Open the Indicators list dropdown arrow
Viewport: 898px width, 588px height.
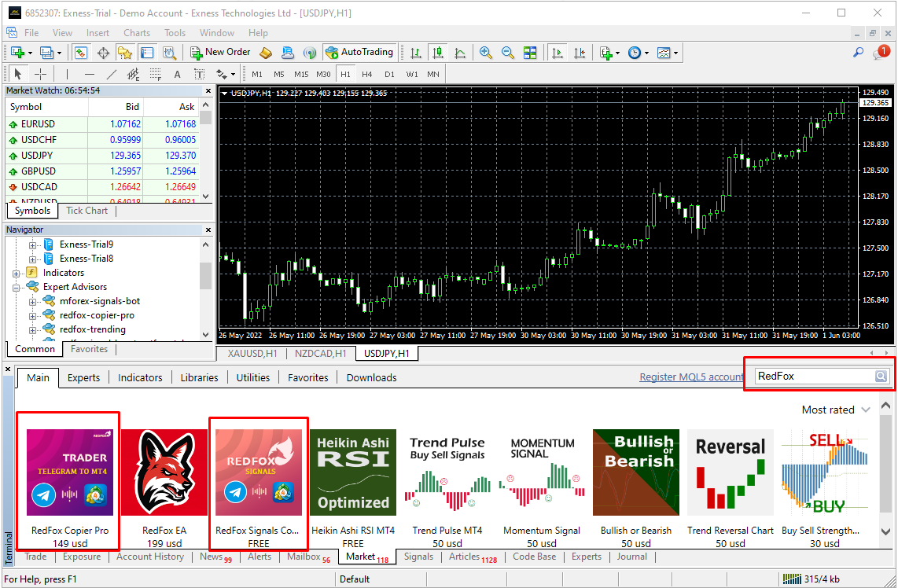(x=617, y=53)
